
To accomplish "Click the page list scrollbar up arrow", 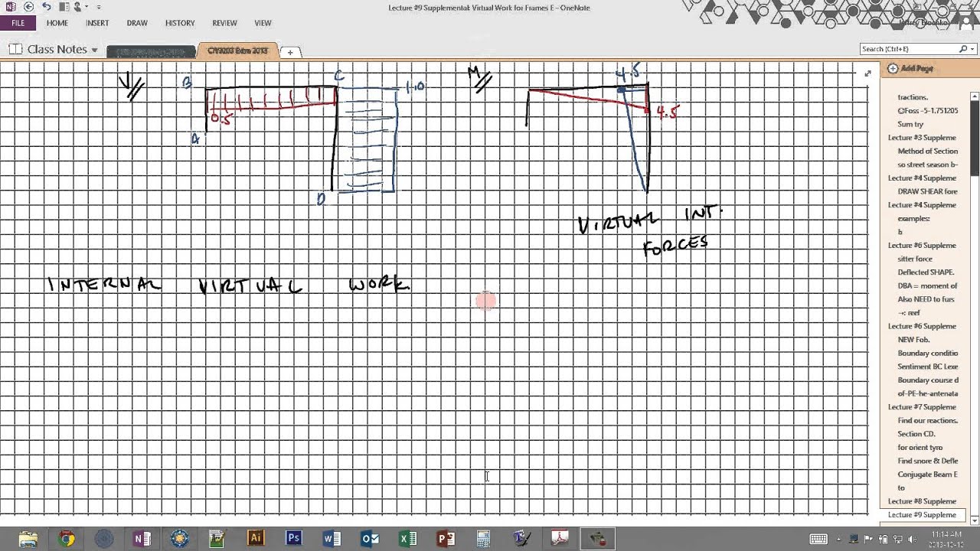I will (x=975, y=96).
